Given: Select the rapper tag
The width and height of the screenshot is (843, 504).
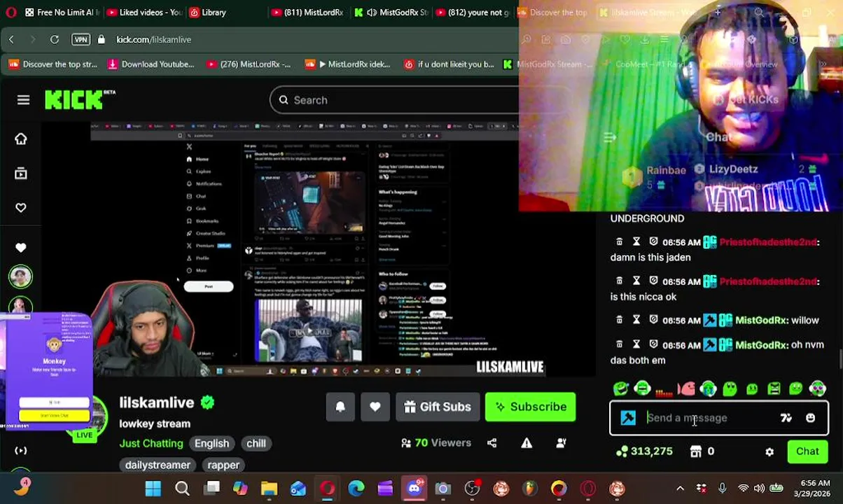Looking at the screenshot, I should coord(223,465).
